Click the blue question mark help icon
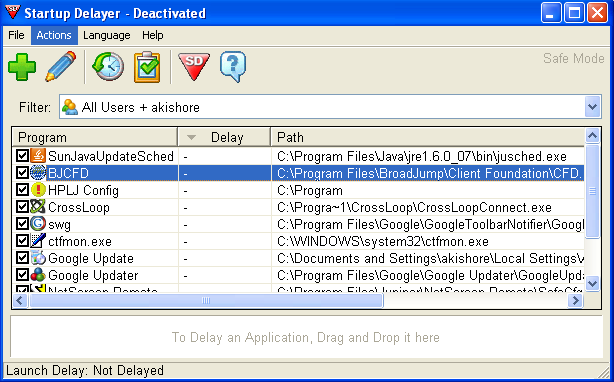This screenshot has height=382, width=614. coord(233,67)
